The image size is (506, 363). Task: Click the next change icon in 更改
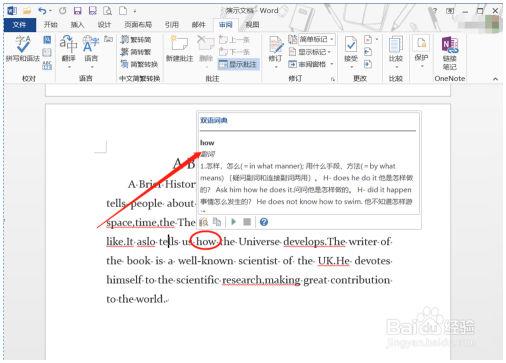tap(368, 64)
